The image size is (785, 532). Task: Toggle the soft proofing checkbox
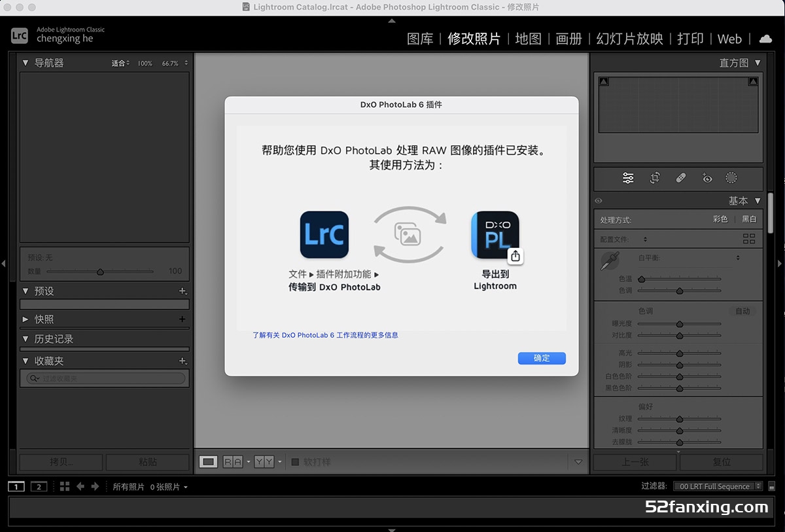[x=295, y=462]
